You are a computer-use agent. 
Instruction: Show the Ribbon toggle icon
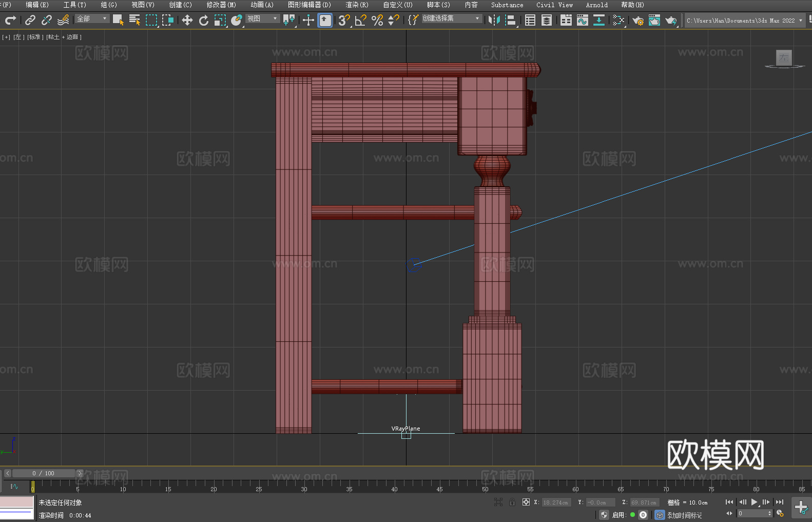tap(566, 20)
